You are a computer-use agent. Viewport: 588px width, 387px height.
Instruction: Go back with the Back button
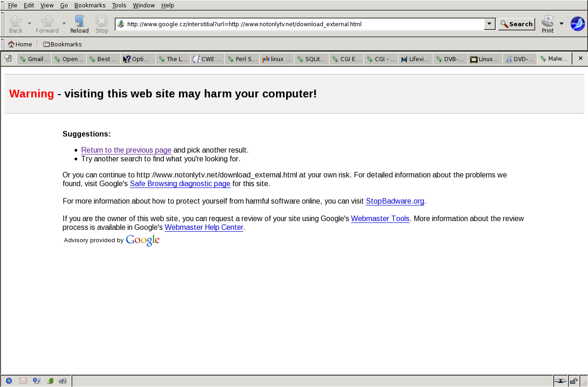16,24
